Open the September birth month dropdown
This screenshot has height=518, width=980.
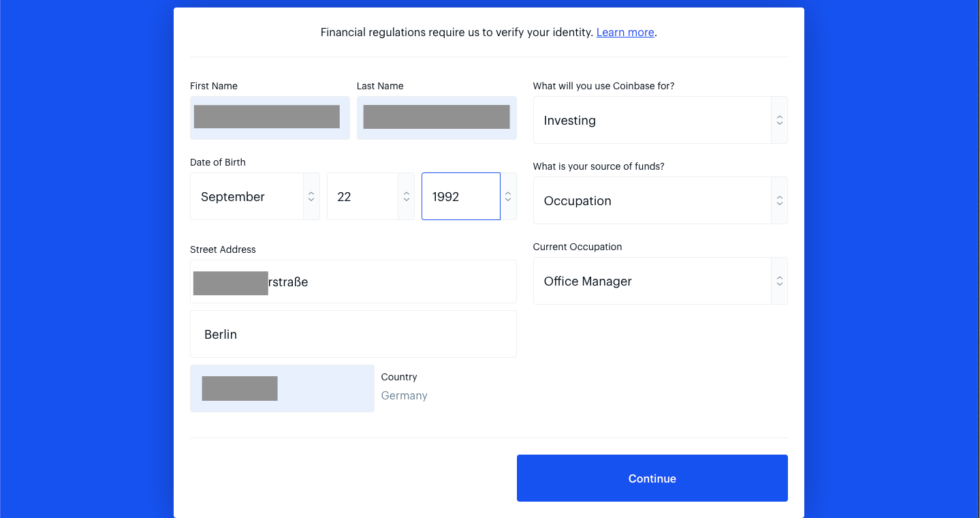click(255, 196)
